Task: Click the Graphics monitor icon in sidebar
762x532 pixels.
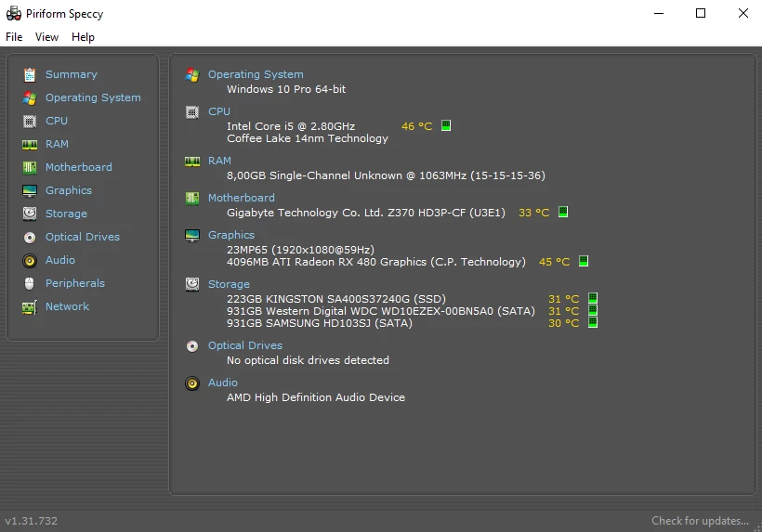Action: pos(30,190)
